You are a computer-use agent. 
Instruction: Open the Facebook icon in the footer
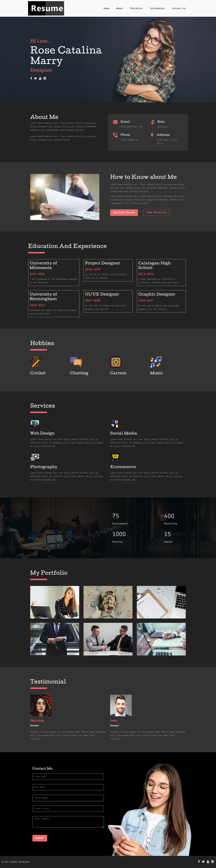coord(199,862)
